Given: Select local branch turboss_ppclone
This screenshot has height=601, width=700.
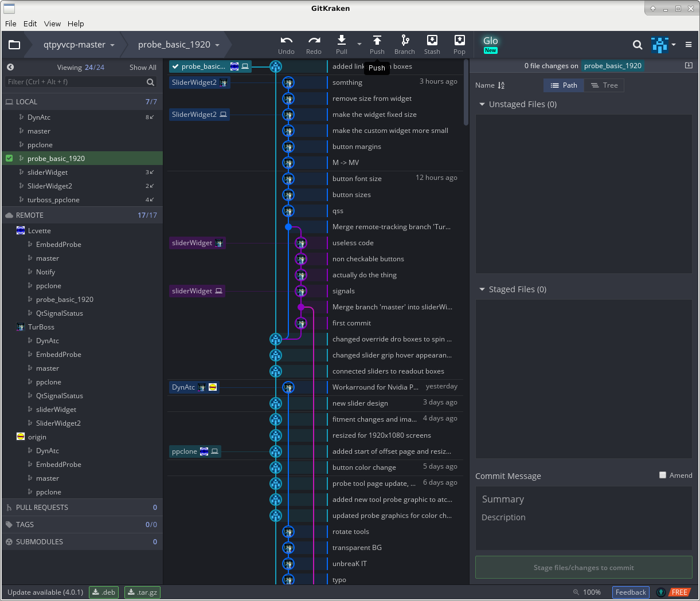Looking at the screenshot, I should pyautogui.click(x=83, y=200).
